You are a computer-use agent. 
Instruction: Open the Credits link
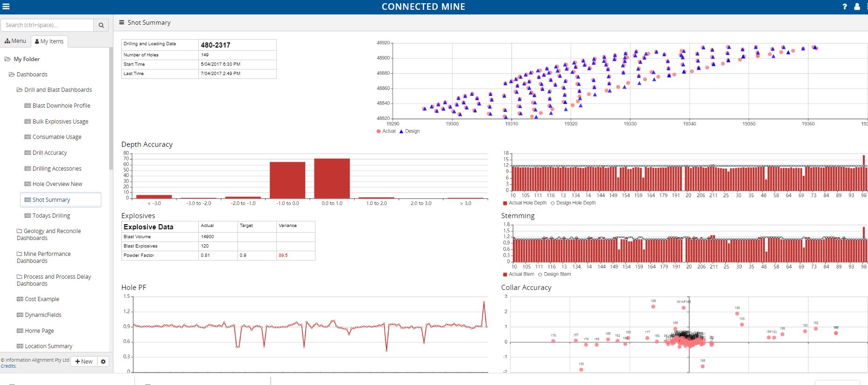tap(8, 366)
